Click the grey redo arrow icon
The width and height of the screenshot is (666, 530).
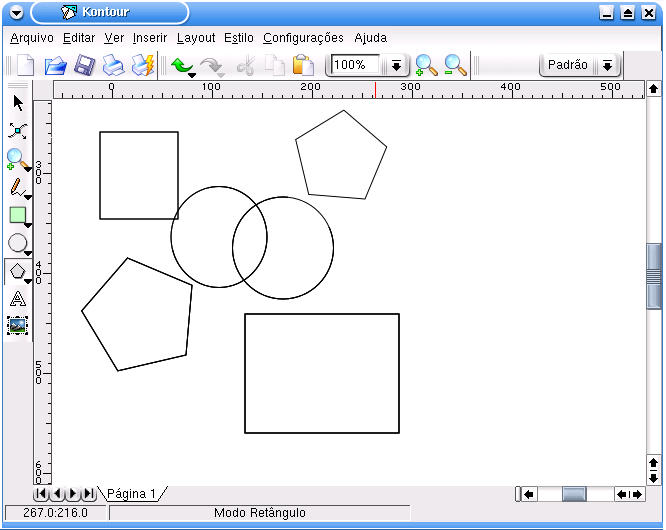(211, 66)
